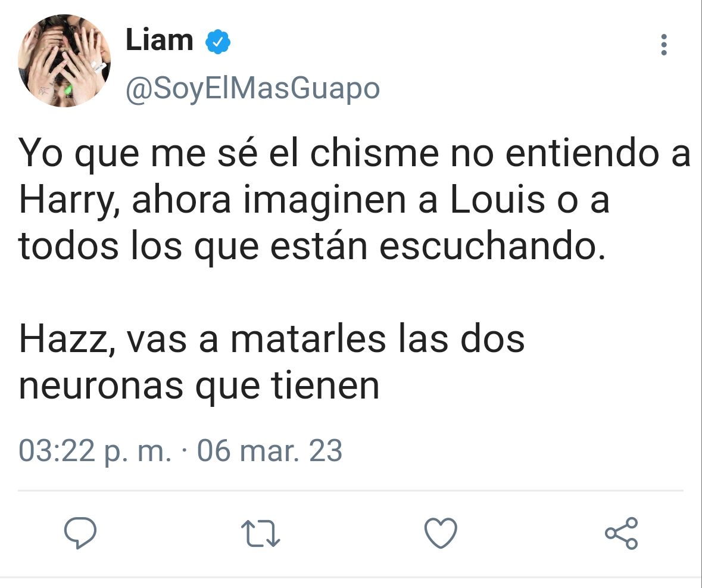The image size is (702, 588).
Task: Click the nickname Hazz in the tweet text
Action: (66, 339)
